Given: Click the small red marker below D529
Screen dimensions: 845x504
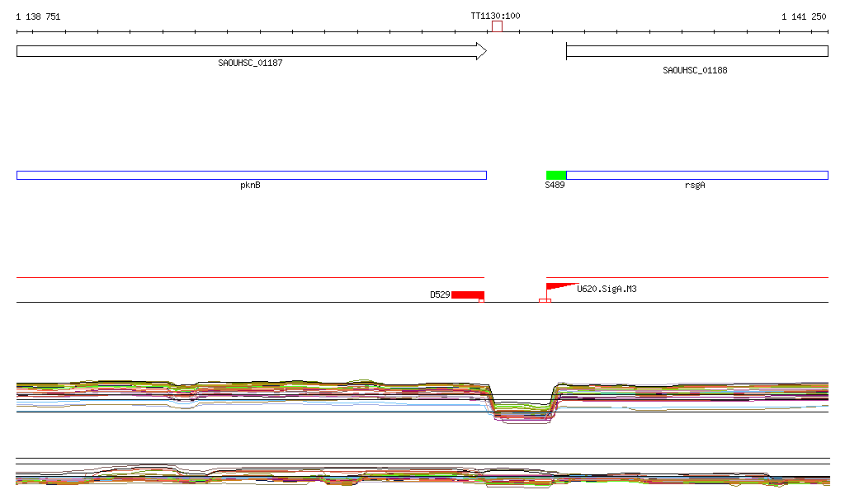Looking at the screenshot, I should (x=482, y=300).
